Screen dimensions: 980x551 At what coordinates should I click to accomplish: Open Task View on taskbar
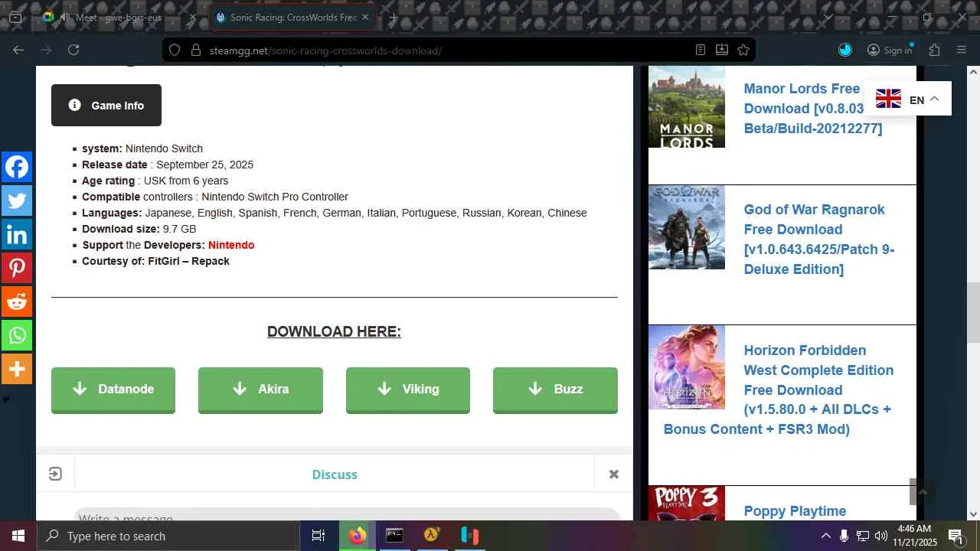tap(318, 536)
